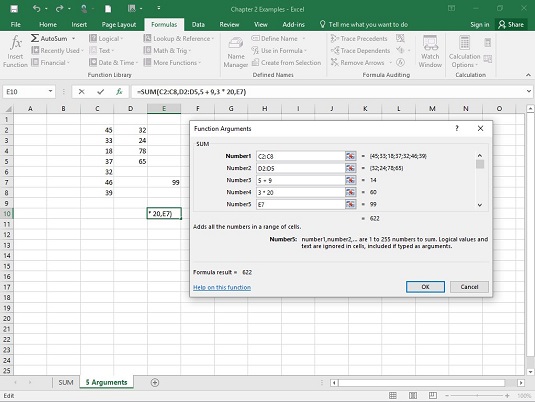Screen dimensions: 535x402
Task: Expand the Financial functions menu
Action: point(50,62)
